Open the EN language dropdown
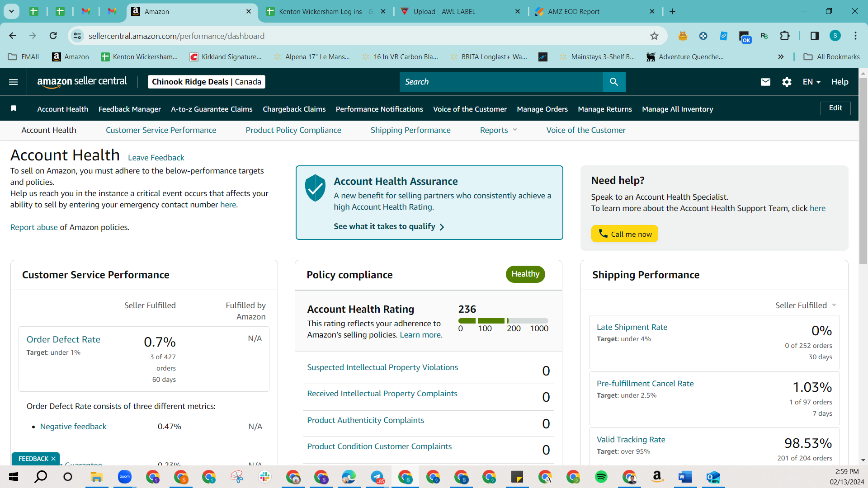Viewport: 868px width, 488px height. 811,82
